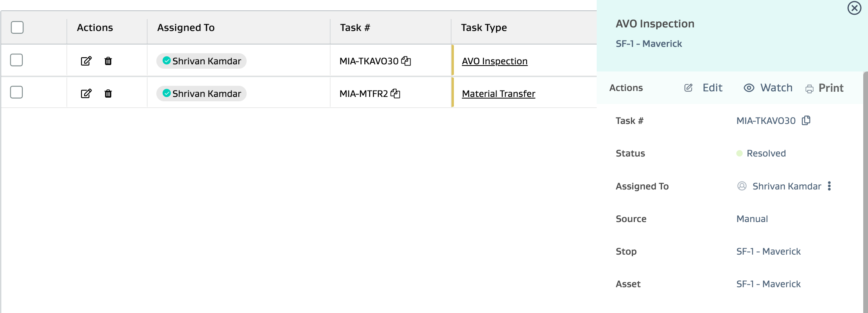Delete the MIA-TKAVO30 task row
This screenshot has width=868, height=313.
[108, 61]
